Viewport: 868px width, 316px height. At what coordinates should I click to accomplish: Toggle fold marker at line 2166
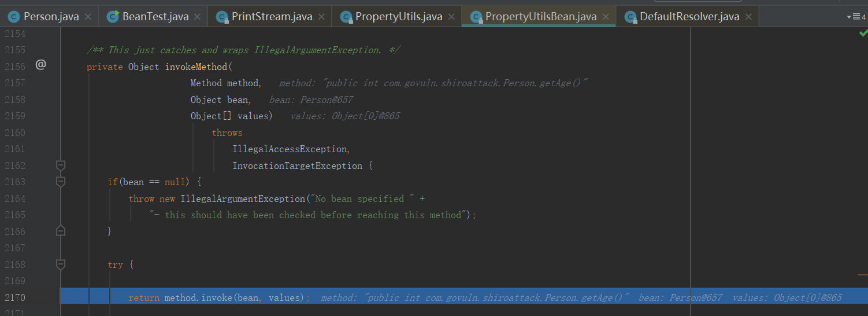61,231
